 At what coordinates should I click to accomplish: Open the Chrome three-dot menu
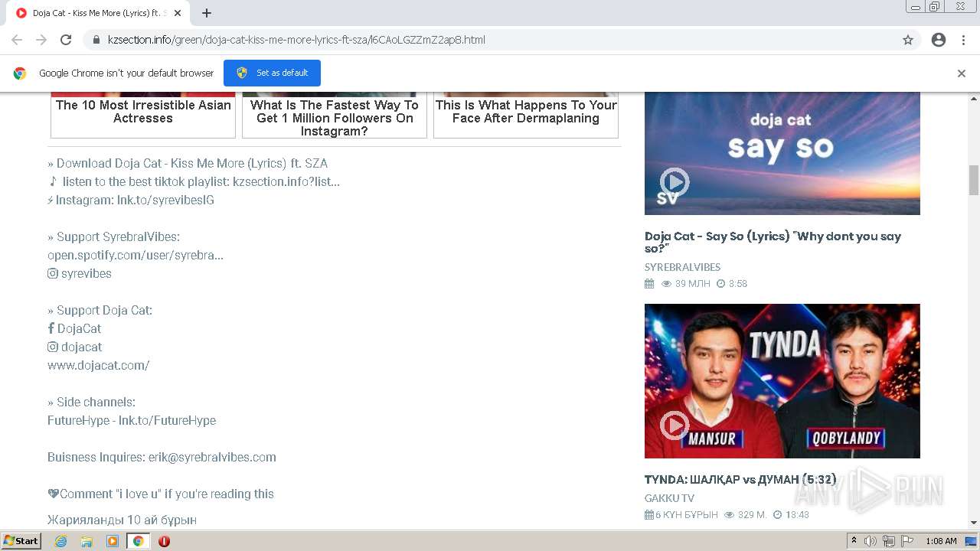pos(963,40)
